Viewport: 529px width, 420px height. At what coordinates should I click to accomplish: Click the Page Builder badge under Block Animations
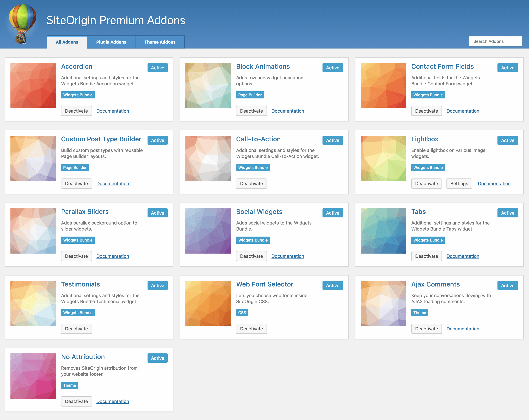click(x=250, y=95)
